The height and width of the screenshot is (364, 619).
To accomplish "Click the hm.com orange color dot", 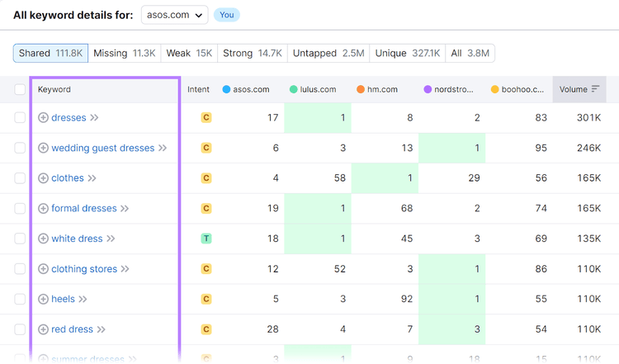I will (361, 89).
